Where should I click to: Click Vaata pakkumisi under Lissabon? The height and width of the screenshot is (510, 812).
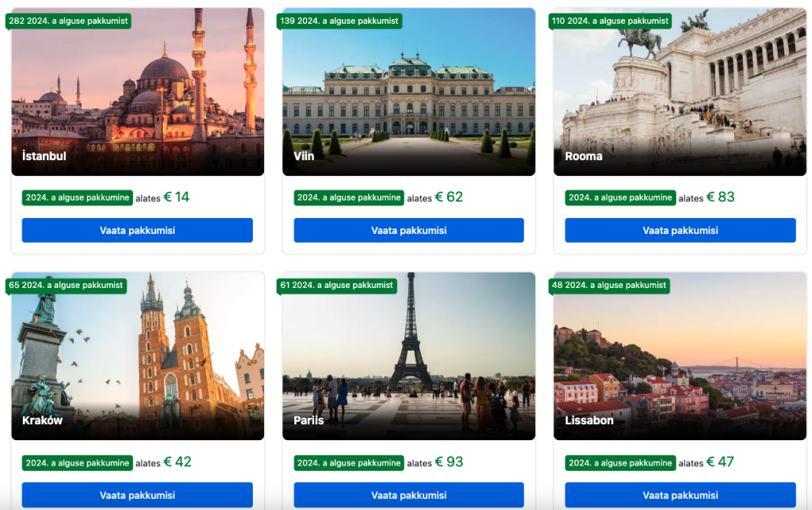(x=680, y=495)
